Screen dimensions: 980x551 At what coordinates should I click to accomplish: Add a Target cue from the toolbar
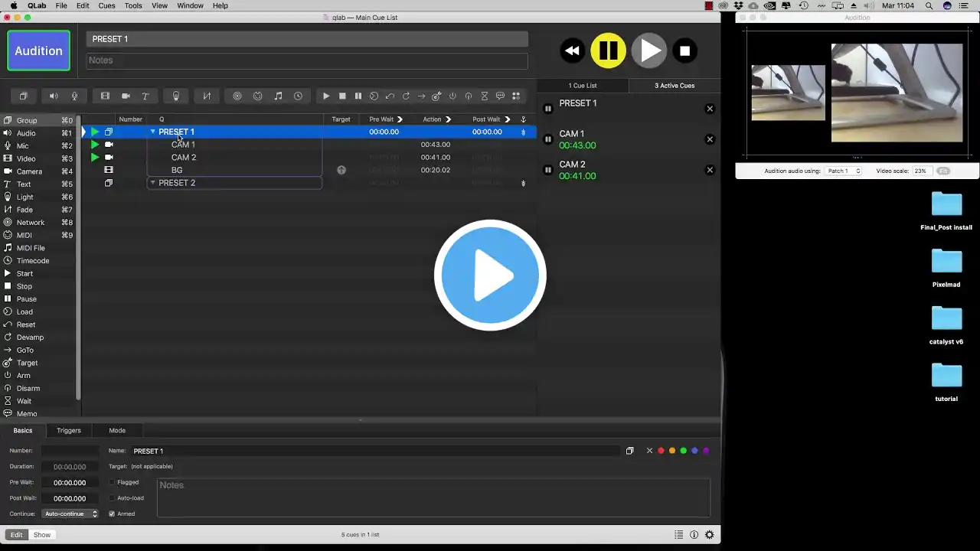[x=436, y=96]
